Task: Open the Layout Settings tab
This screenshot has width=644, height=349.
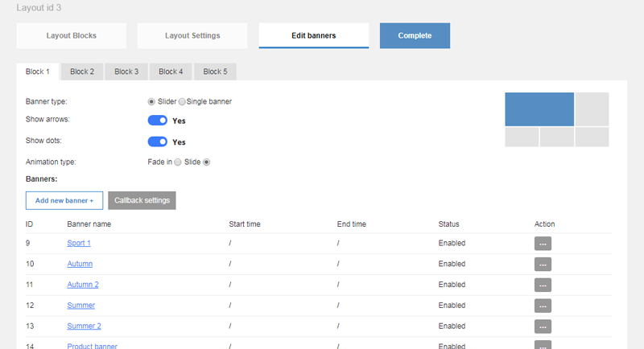Action: [192, 35]
